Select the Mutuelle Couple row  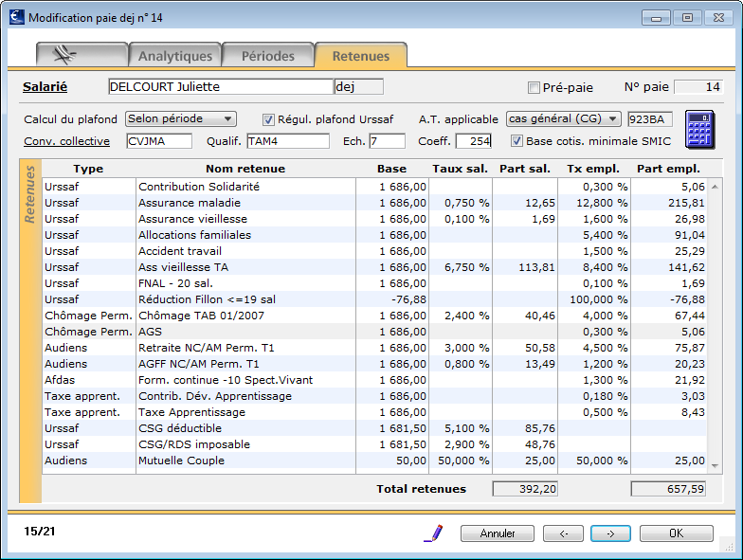pos(374,461)
